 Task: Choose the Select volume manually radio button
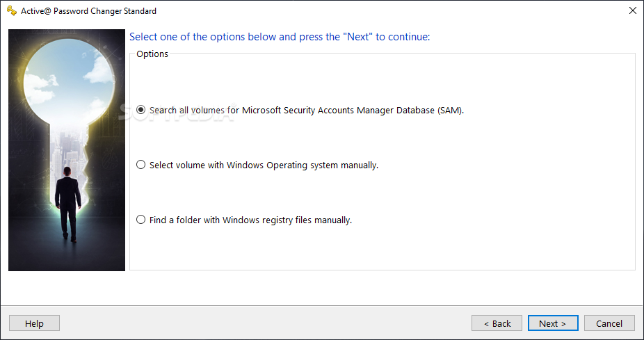tap(141, 165)
